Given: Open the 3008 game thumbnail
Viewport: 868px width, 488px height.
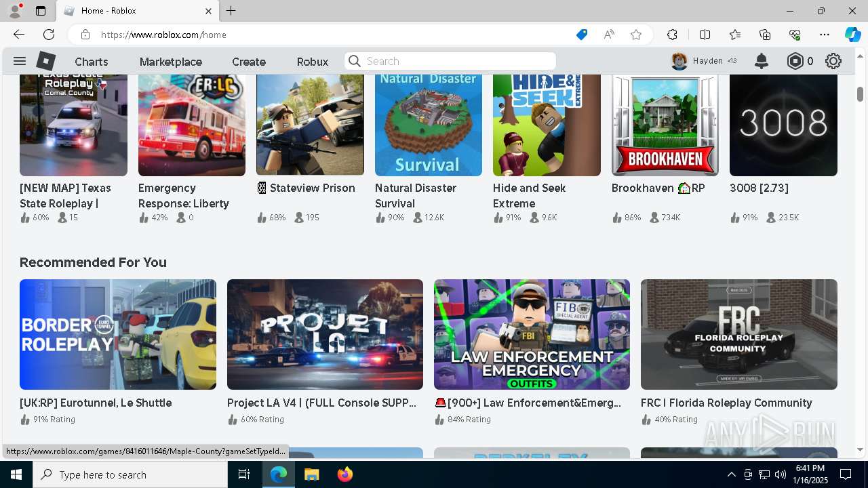Looking at the screenshot, I should 783,125.
